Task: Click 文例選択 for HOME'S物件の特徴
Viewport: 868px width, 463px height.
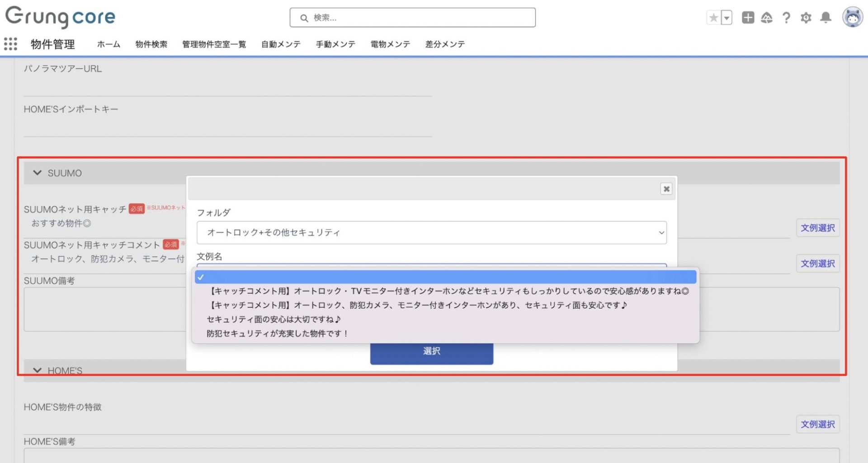Action: point(817,424)
